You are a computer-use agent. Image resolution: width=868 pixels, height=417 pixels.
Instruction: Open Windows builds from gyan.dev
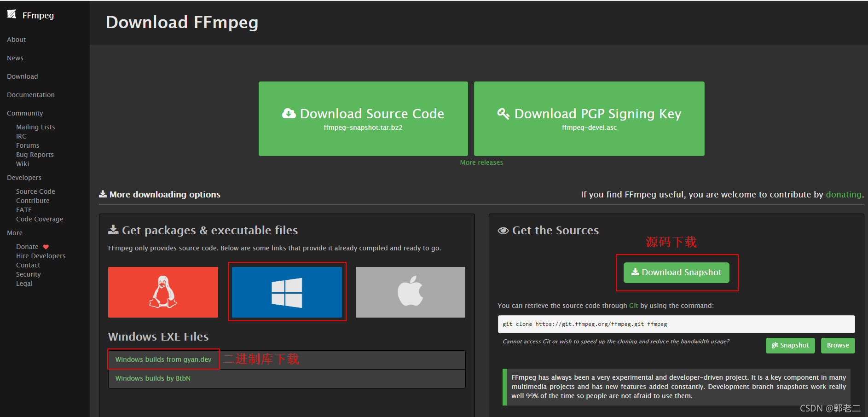(x=163, y=359)
